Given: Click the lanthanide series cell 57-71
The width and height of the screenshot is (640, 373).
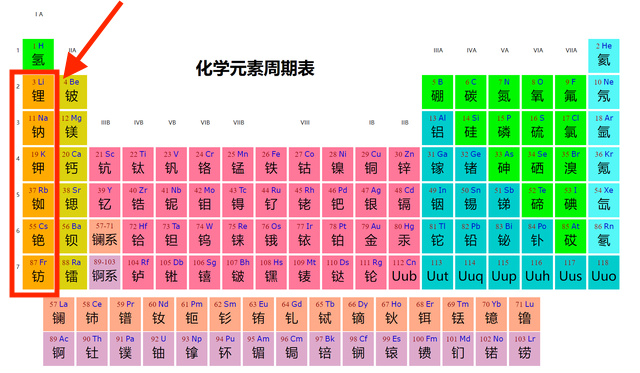Looking at the screenshot, I should coord(104,236).
